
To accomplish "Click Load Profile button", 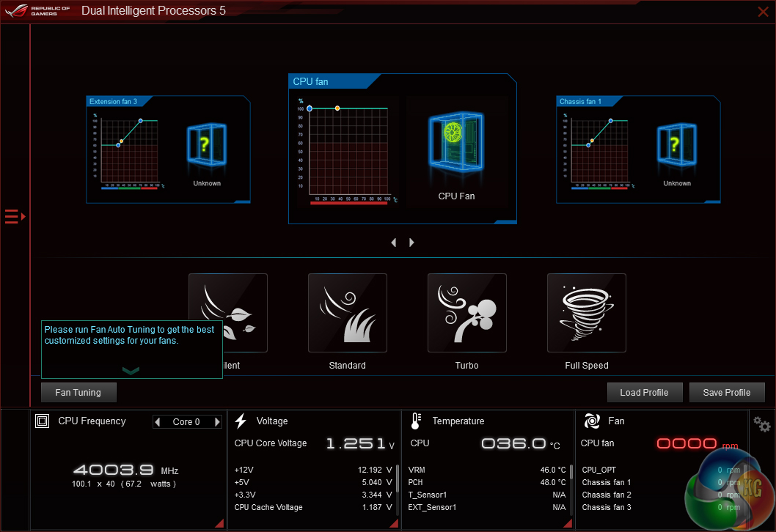I will pyautogui.click(x=645, y=393).
